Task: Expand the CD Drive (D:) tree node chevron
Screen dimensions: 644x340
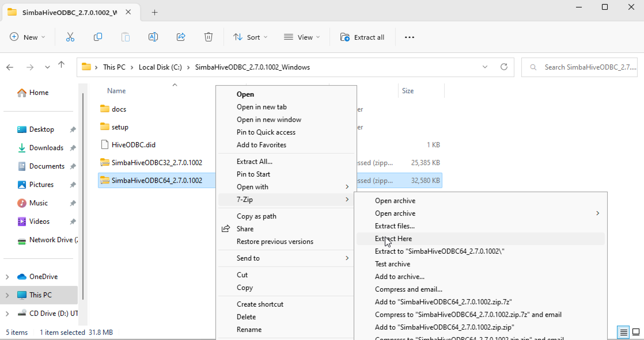Action: tap(7, 314)
